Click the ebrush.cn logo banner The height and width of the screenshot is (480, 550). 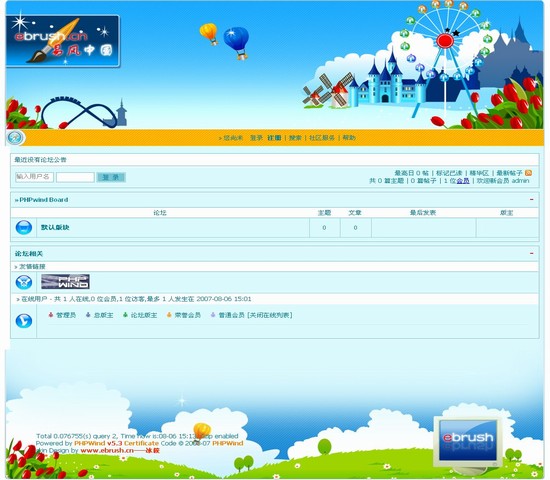point(63,41)
